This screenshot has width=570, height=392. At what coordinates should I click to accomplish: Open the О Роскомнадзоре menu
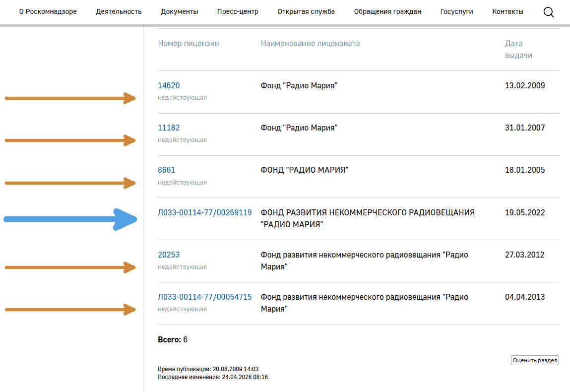click(48, 11)
